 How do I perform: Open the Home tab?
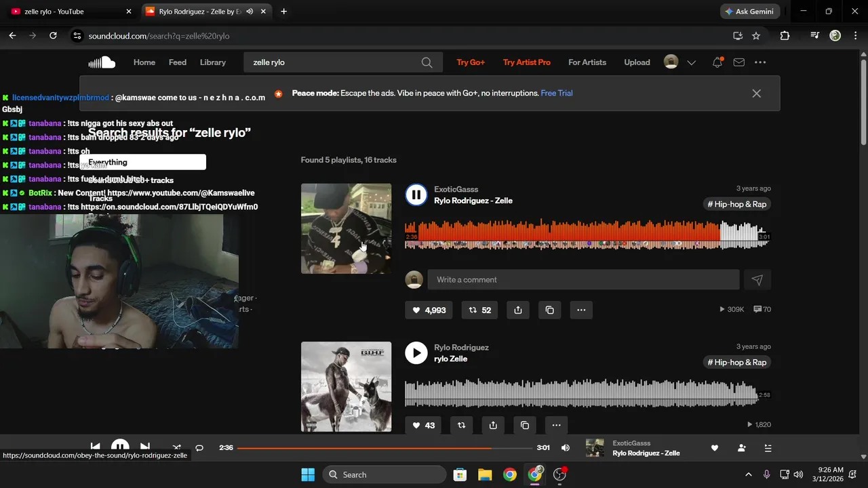click(x=144, y=62)
